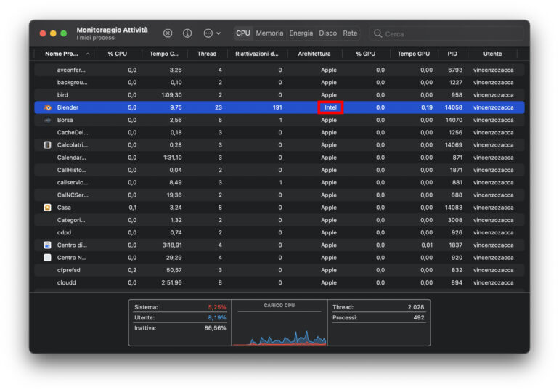Open the ellipsis actions dropdown menu

click(x=212, y=33)
